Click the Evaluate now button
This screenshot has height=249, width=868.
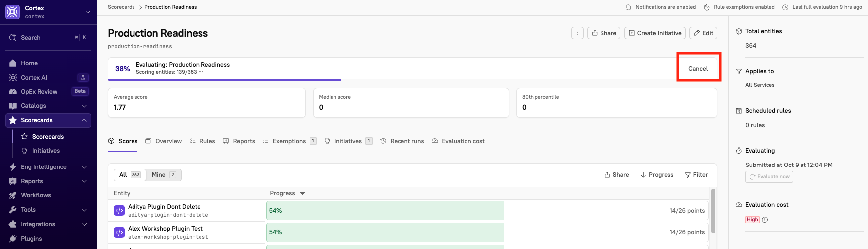(x=769, y=177)
